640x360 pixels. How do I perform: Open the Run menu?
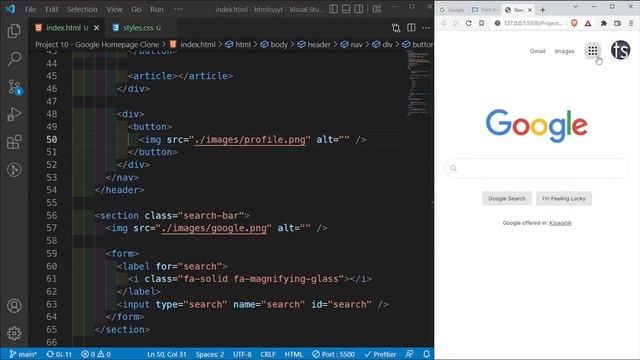pyautogui.click(x=157, y=9)
